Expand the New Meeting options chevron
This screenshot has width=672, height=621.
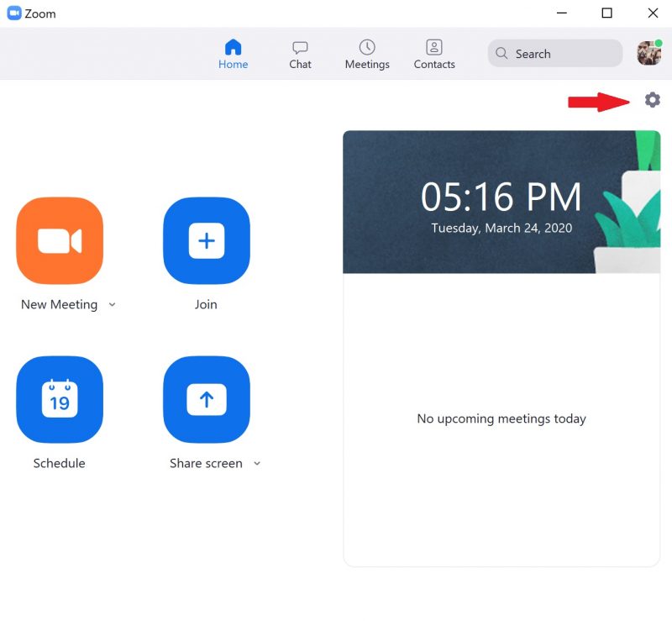[x=112, y=304]
